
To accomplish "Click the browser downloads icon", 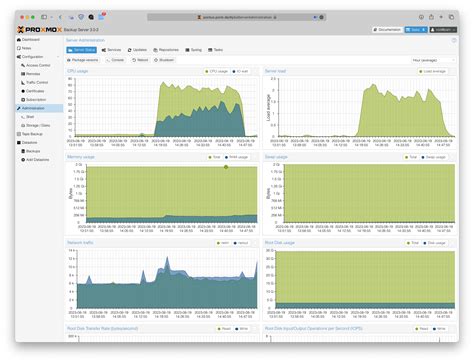I will pyautogui.click(x=421, y=17).
